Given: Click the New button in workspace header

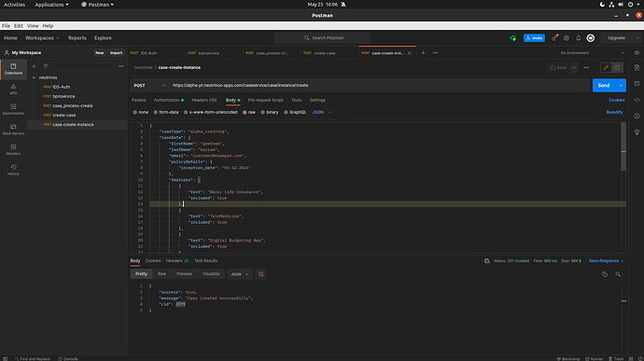Looking at the screenshot, I should point(99,52).
